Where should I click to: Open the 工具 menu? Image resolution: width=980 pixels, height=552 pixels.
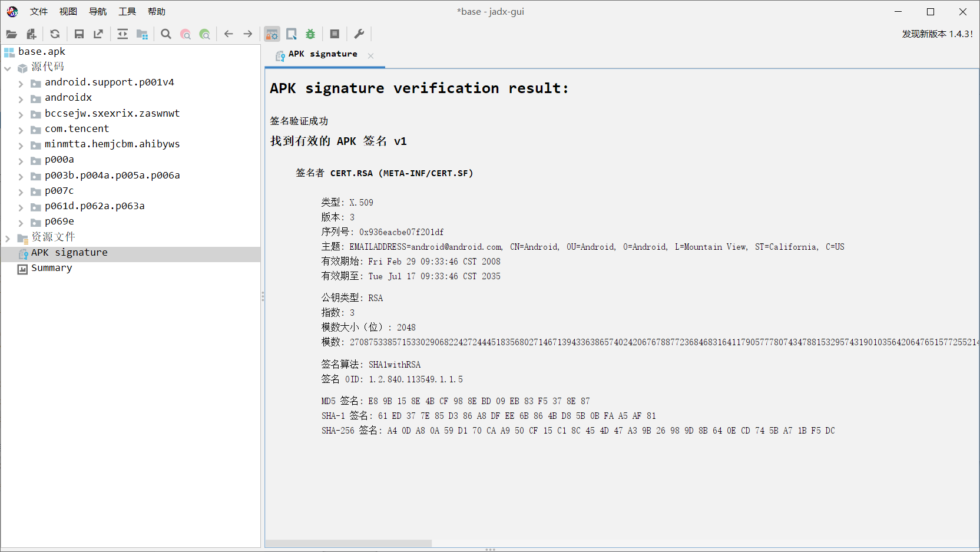[x=127, y=12]
